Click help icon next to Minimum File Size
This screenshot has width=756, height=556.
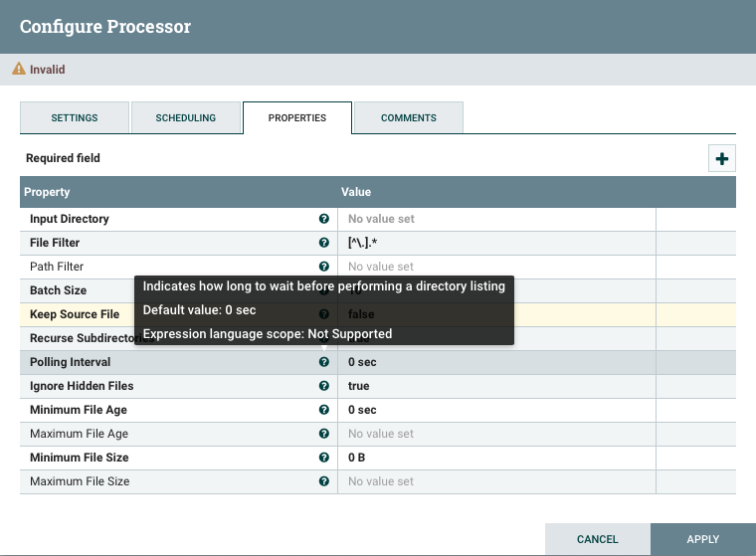coord(323,458)
